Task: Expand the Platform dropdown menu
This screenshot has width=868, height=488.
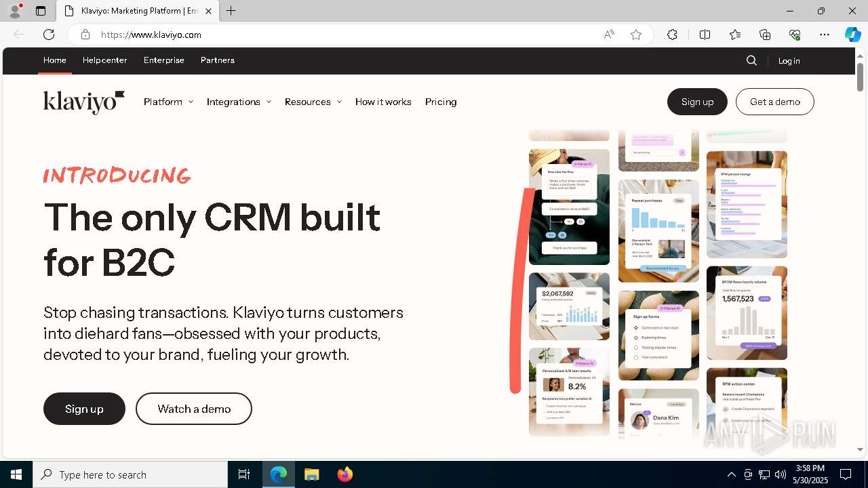Action: pyautogui.click(x=168, y=102)
